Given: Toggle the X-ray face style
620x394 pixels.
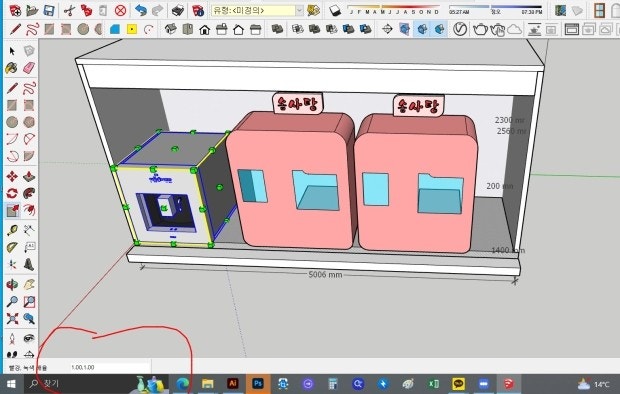Looking at the screenshot, I should pos(277,29).
